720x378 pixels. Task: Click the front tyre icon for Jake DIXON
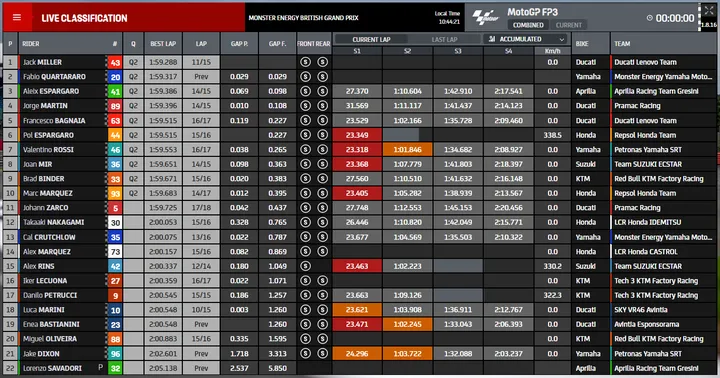pos(305,354)
